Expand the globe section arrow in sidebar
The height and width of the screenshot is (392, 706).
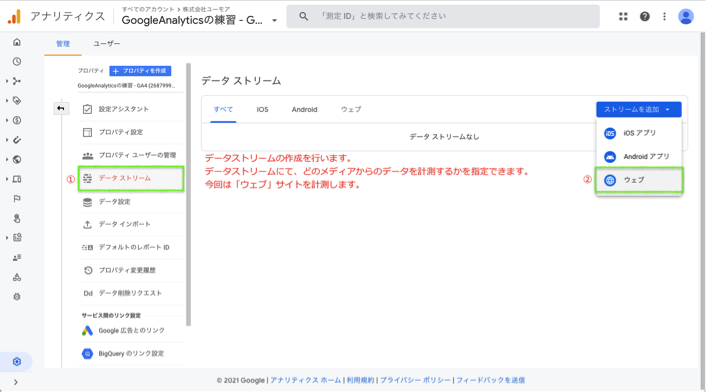[7, 159]
